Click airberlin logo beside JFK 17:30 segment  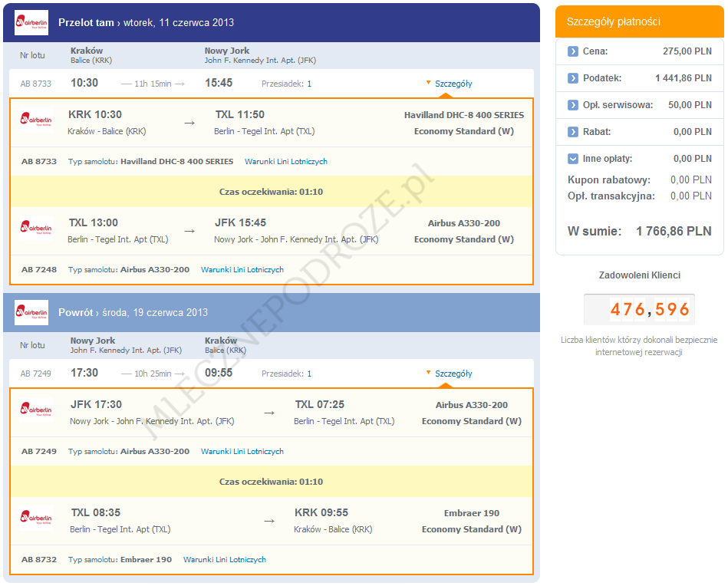pos(36,411)
